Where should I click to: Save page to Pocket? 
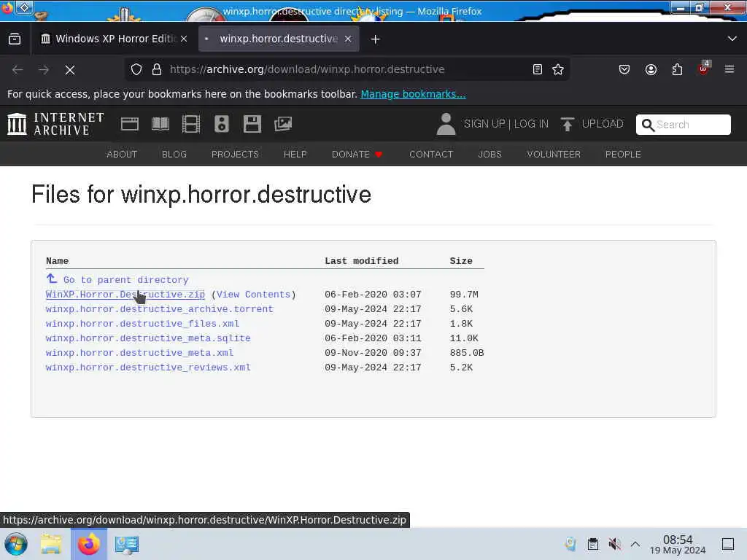(624, 69)
